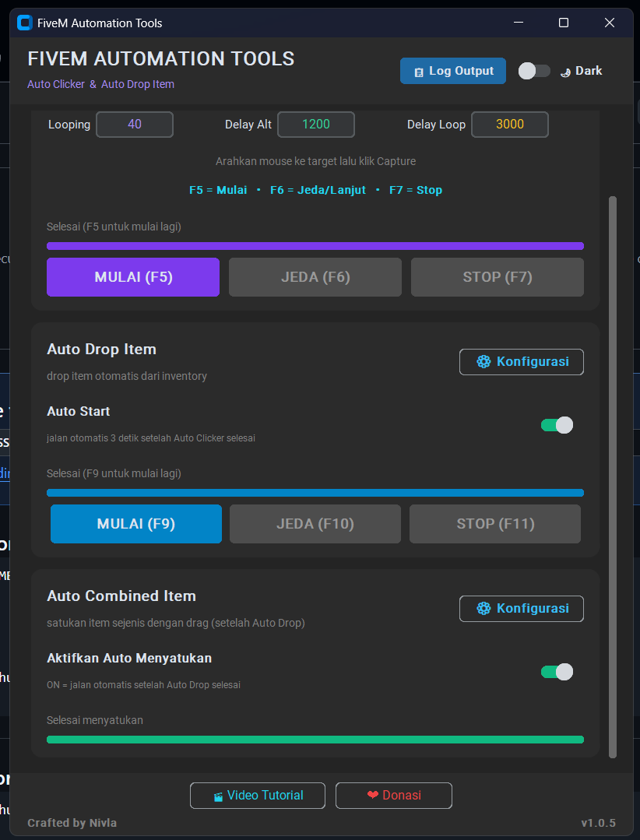Image resolution: width=640 pixels, height=840 pixels.
Task: Open Konfigurasi for Auto Combined Item
Action: tap(521, 609)
